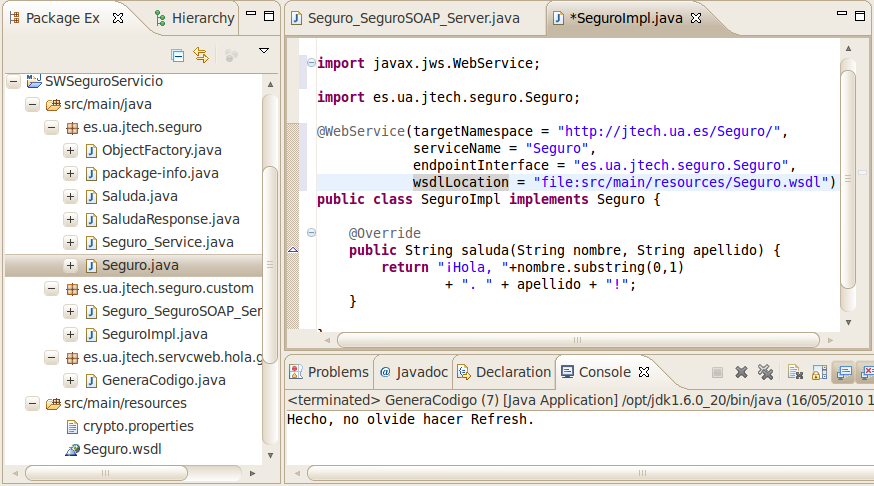The image size is (874, 486).
Task: Toggle Show Console on standard output
Action: tap(844, 372)
